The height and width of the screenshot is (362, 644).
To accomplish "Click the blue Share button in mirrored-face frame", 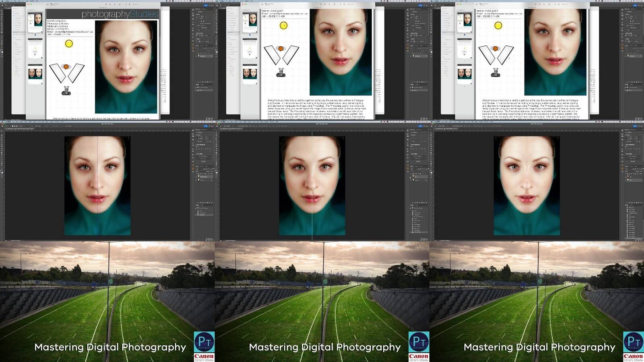I will [x=635, y=126].
